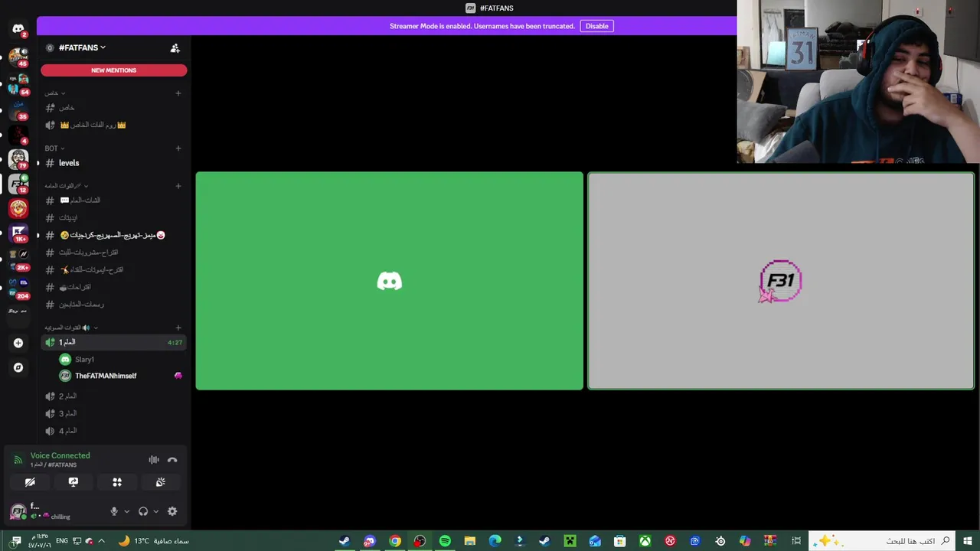Image resolution: width=980 pixels, height=551 pixels.
Task: Open noise suppression waveform icon
Action: tap(154, 460)
